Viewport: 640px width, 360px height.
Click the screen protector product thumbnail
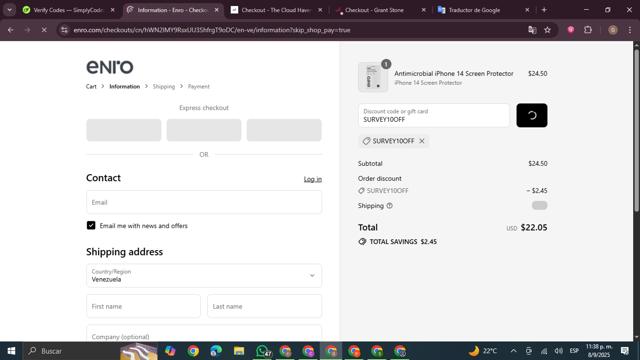pos(373,77)
